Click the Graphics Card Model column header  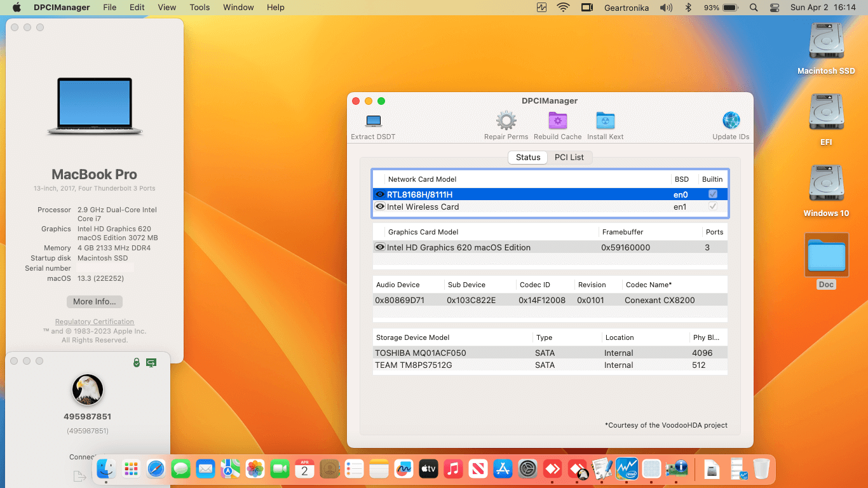click(423, 232)
